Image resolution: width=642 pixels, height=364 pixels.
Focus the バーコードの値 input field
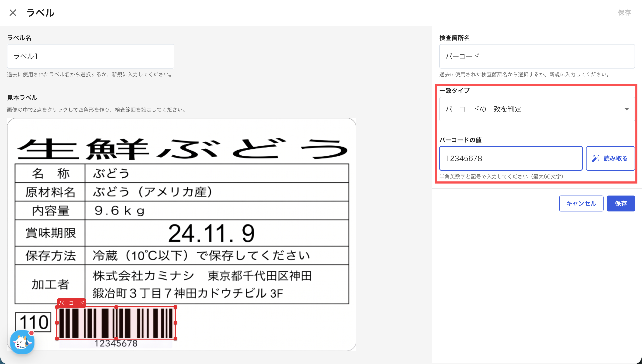coord(511,158)
